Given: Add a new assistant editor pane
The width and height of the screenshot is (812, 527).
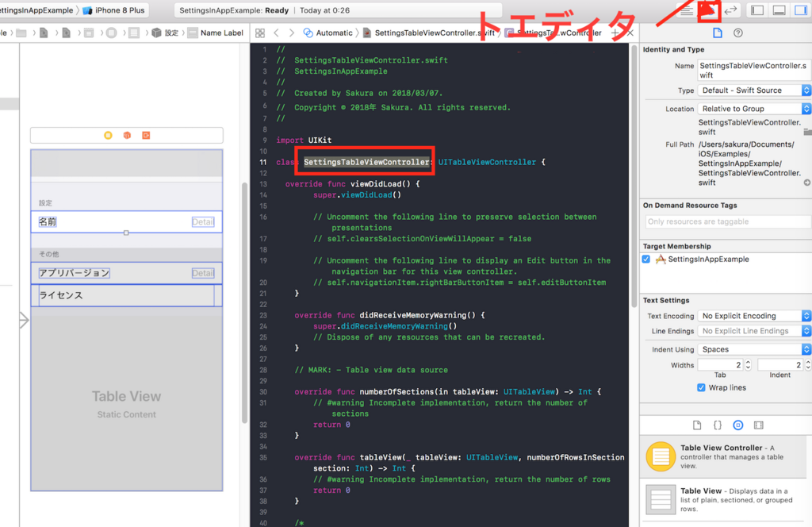Looking at the screenshot, I should [615, 33].
